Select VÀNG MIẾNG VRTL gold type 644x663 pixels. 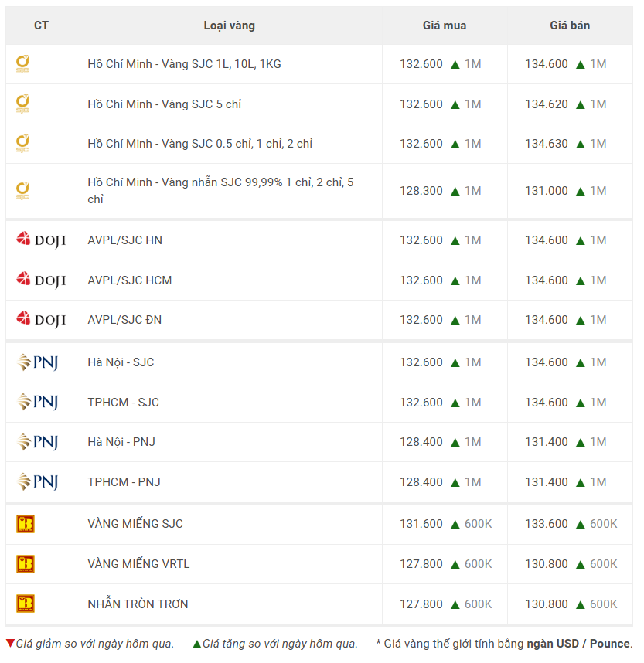point(138,564)
